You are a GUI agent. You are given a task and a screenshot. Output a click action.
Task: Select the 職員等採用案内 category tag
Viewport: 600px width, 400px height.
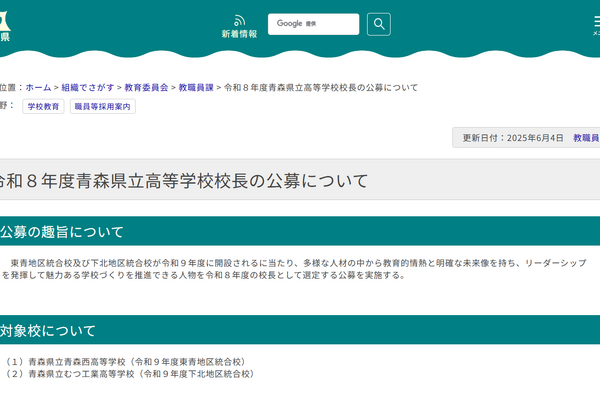[x=103, y=106]
